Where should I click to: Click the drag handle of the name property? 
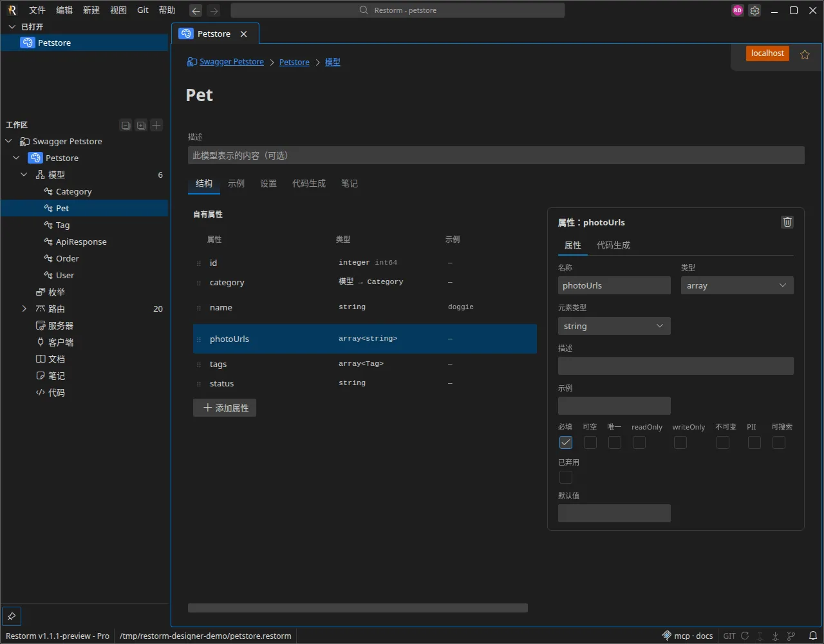(x=199, y=308)
